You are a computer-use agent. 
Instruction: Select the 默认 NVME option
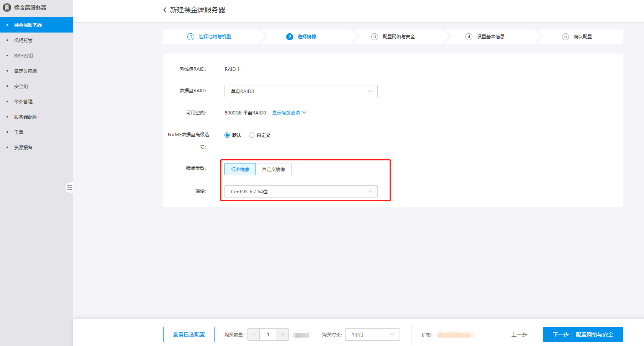click(227, 135)
